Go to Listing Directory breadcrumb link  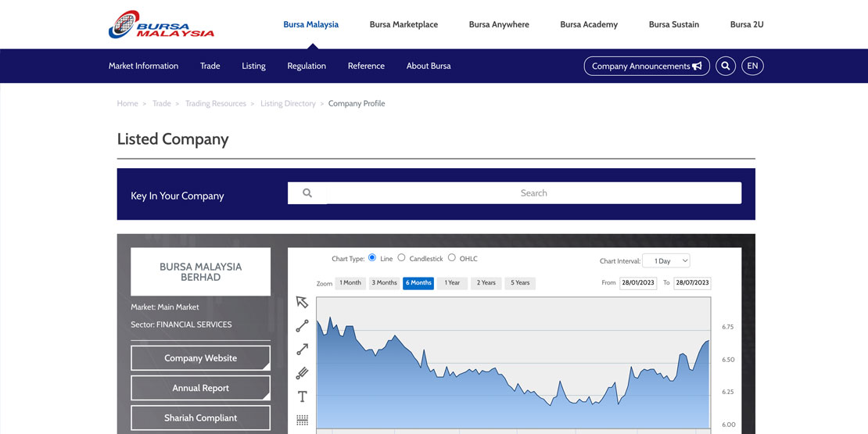(288, 103)
